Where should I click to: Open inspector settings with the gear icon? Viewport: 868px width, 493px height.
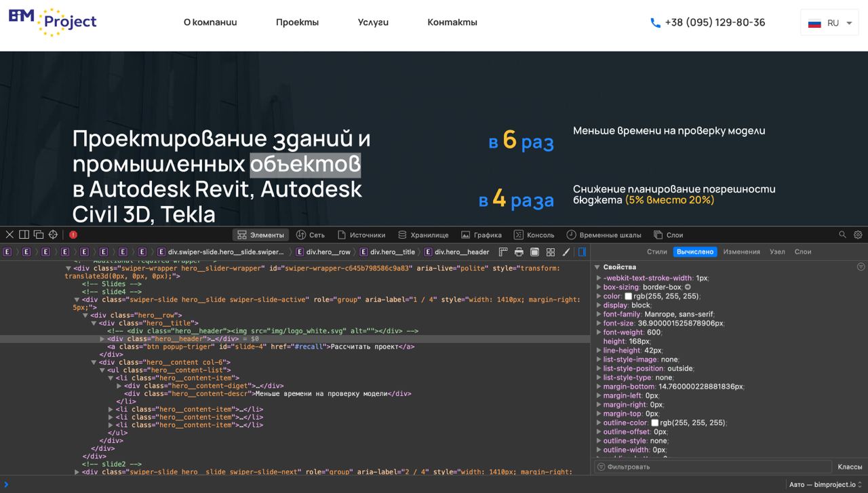(x=858, y=235)
